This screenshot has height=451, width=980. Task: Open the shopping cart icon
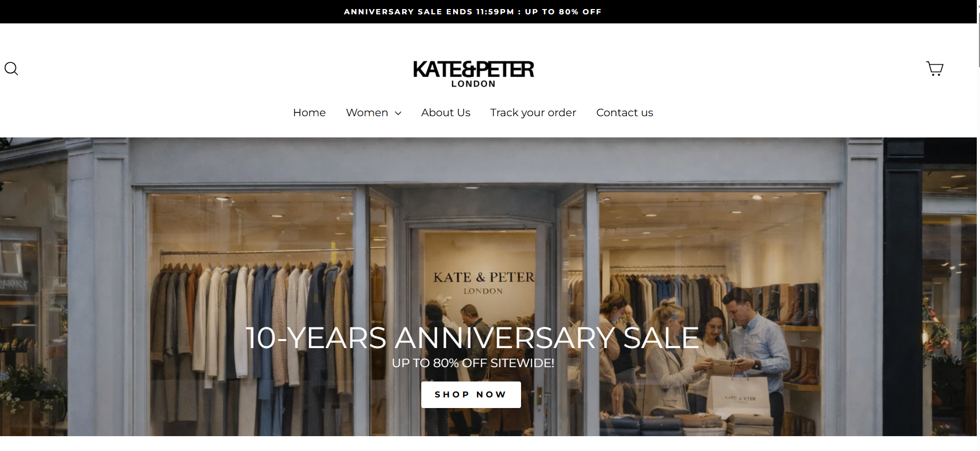pyautogui.click(x=935, y=68)
